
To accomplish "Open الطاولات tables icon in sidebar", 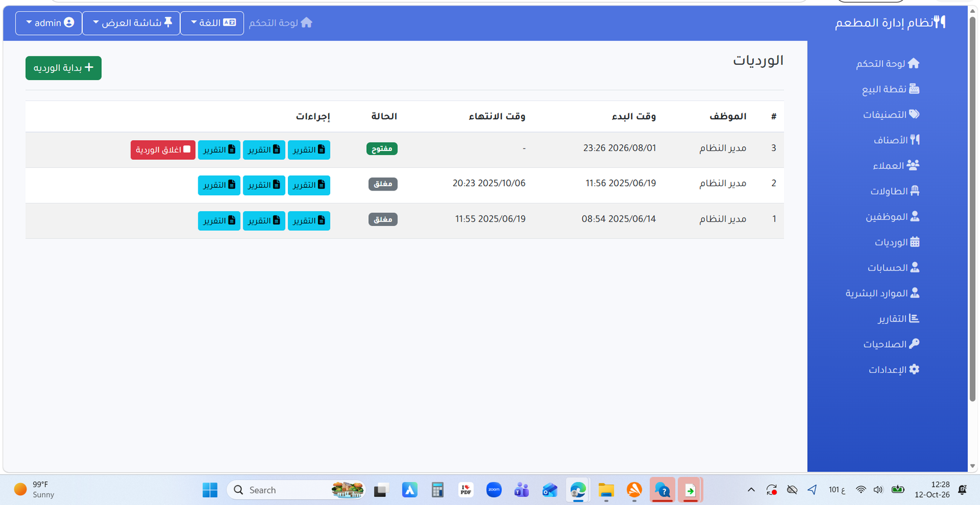I will (914, 191).
